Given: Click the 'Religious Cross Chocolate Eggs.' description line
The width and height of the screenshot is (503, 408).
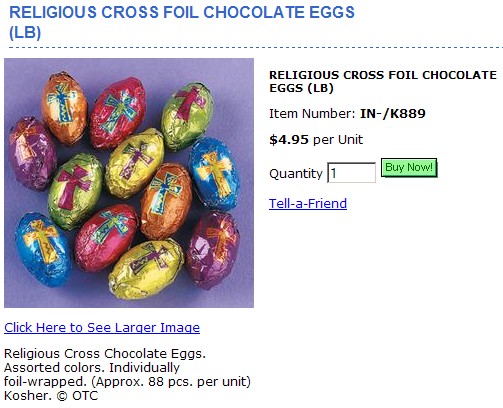Looking at the screenshot, I should 105,353.
